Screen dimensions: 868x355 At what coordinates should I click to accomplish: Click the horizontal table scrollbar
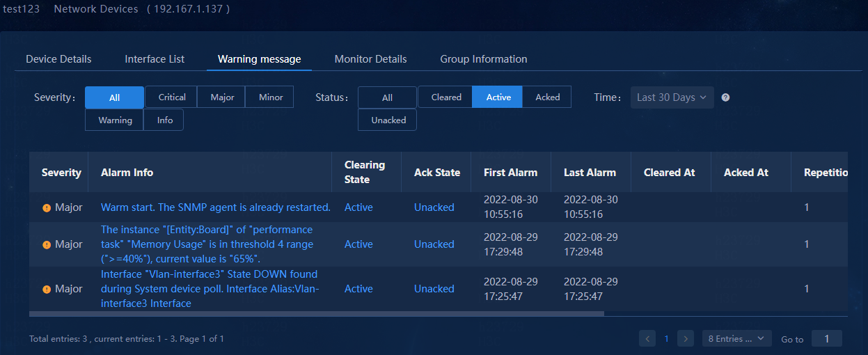(317, 314)
